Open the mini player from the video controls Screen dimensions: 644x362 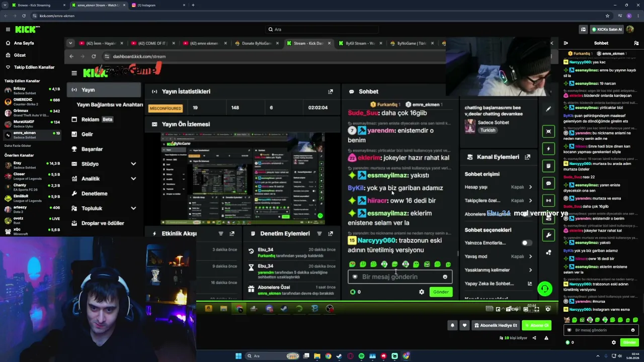coord(498,309)
